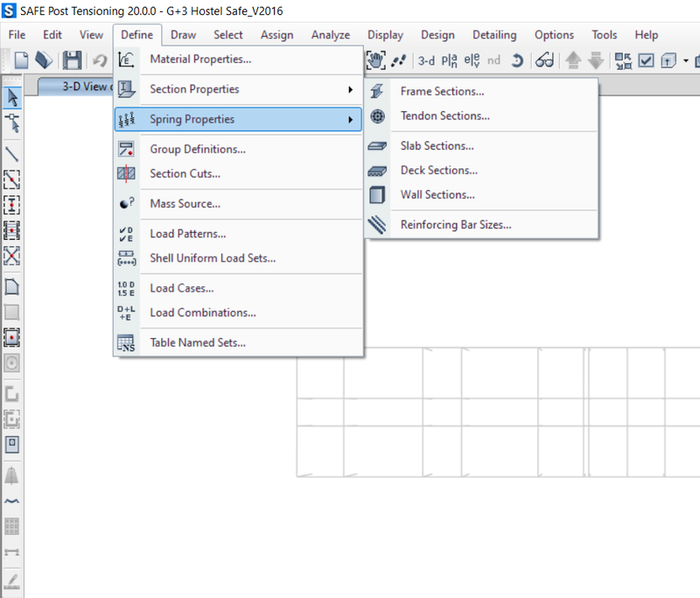Image resolution: width=700 pixels, height=598 pixels.
Task: Click the rotate 3D view icon
Action: pyautogui.click(x=517, y=60)
